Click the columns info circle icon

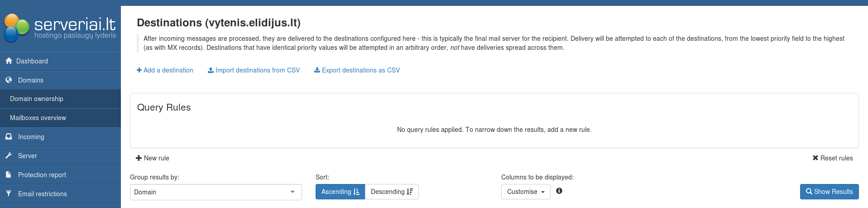tap(559, 191)
